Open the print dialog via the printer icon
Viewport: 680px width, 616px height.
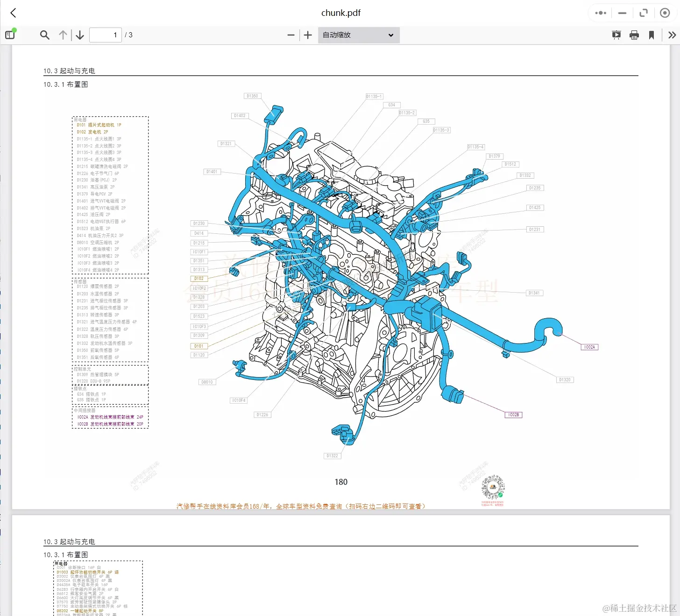(634, 35)
